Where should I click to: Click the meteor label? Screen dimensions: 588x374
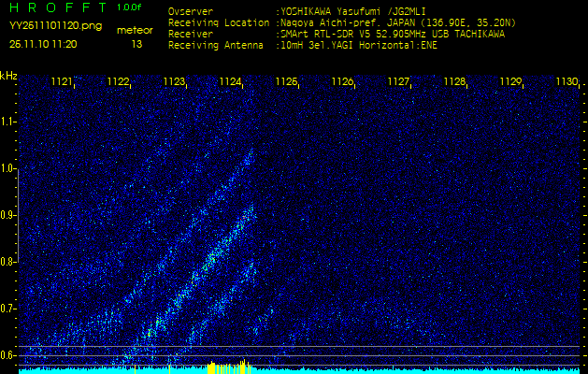[135, 30]
